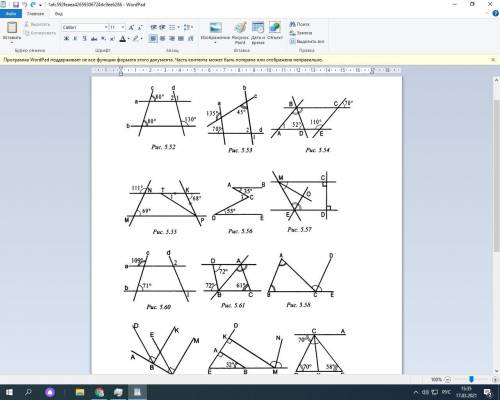Expand the Calibri font family dropdown
The height and width of the screenshot is (400, 500).
tap(106, 27)
